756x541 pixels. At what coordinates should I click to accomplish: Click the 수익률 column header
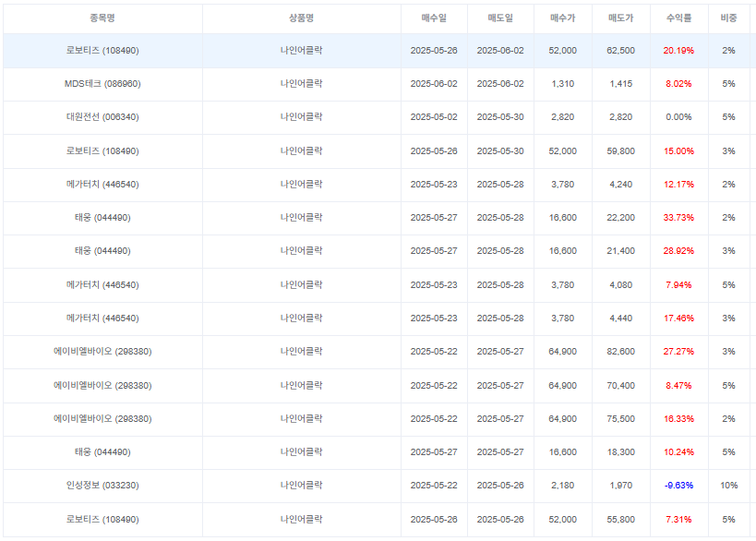678,18
